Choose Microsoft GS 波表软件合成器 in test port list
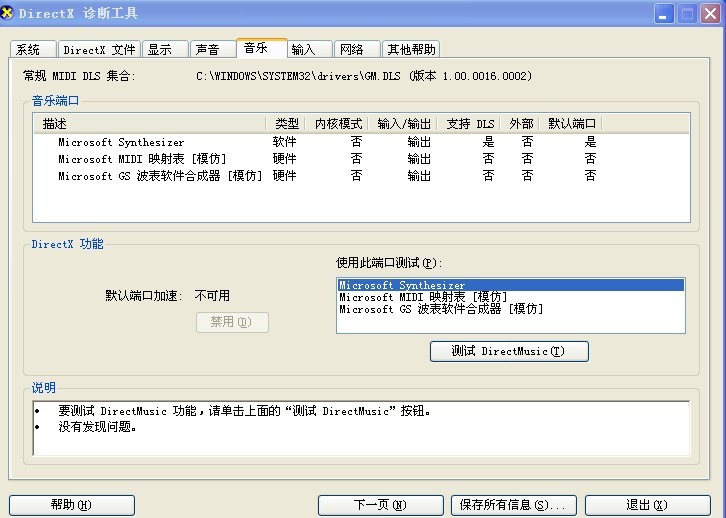726x518 pixels. 511,309
